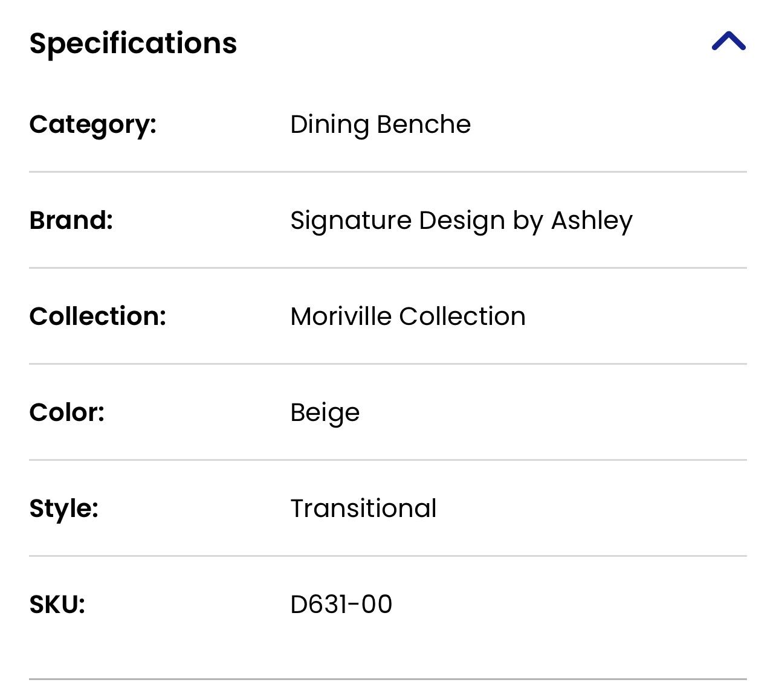Click the Specifications heading
The width and height of the screenshot is (776, 700).
[133, 43]
